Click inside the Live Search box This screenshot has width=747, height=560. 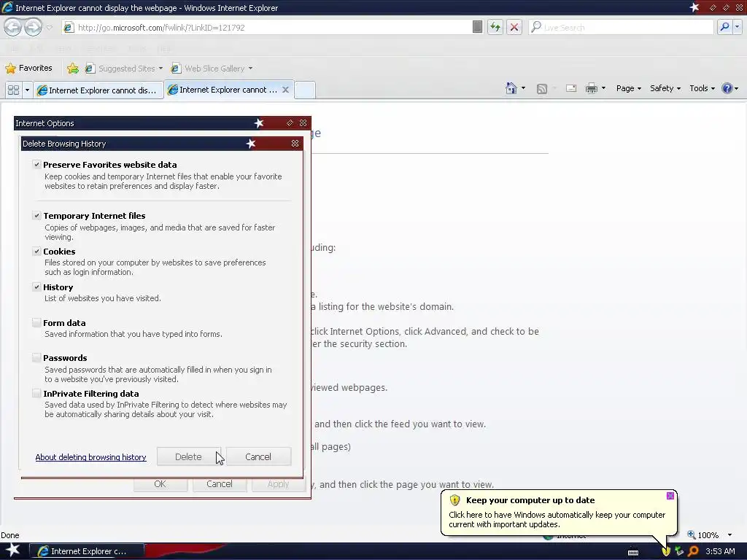621,28
